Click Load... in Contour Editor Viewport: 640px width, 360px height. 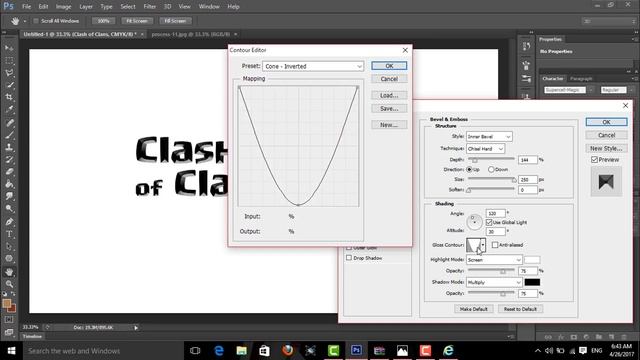389,95
